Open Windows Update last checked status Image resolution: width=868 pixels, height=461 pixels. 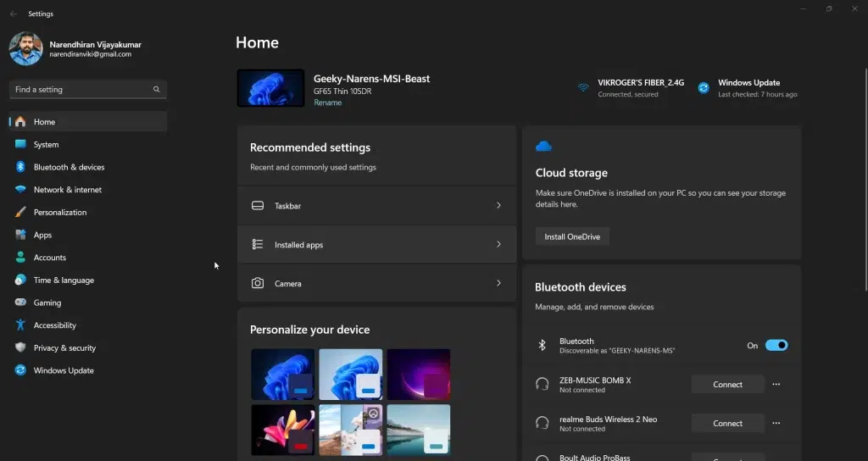coord(748,88)
